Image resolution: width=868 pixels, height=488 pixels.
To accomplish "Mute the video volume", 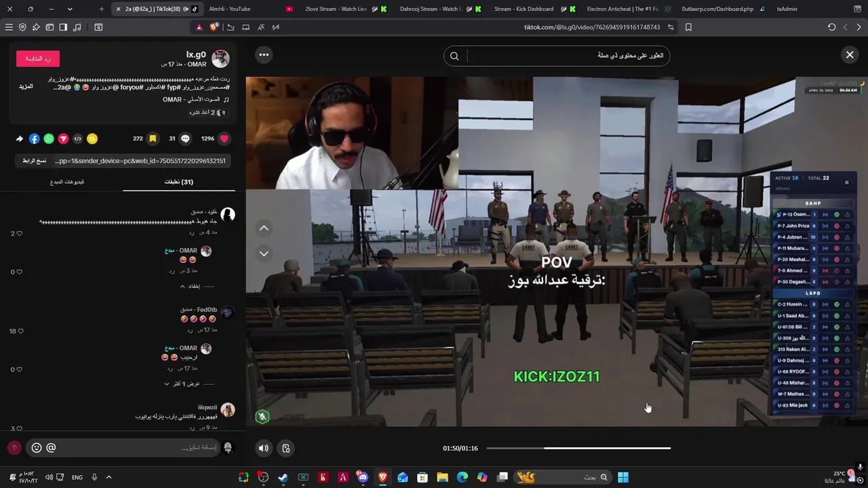I will point(264,448).
